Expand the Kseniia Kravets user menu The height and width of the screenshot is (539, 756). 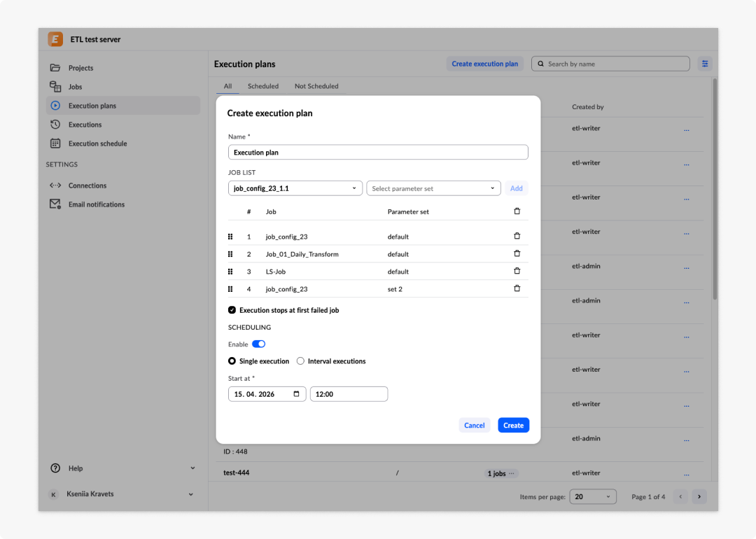pyautogui.click(x=191, y=494)
